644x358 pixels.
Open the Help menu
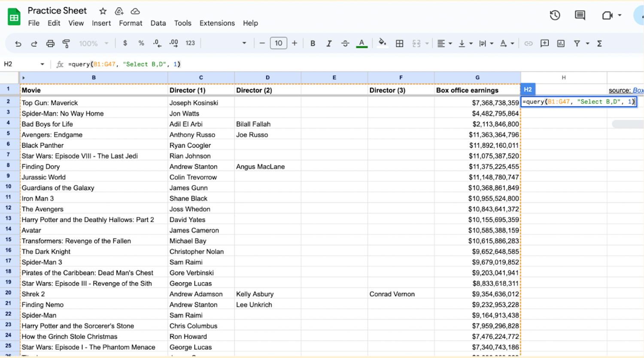click(x=250, y=23)
